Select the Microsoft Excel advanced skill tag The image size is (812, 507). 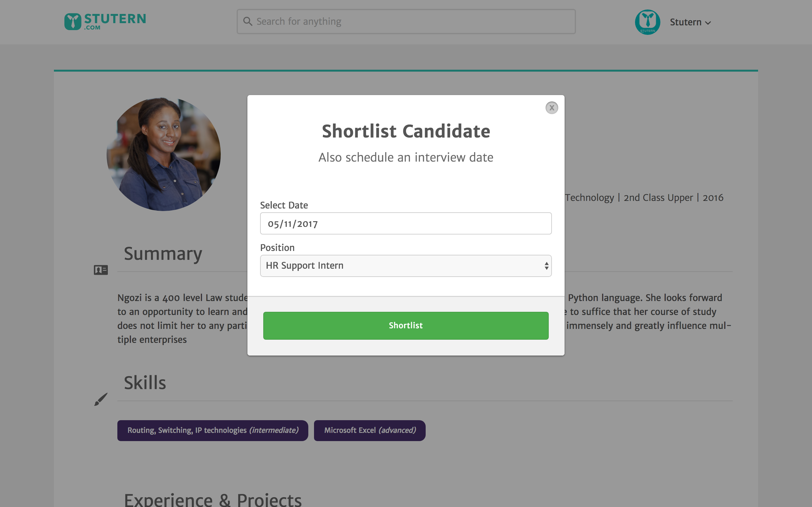369,430
